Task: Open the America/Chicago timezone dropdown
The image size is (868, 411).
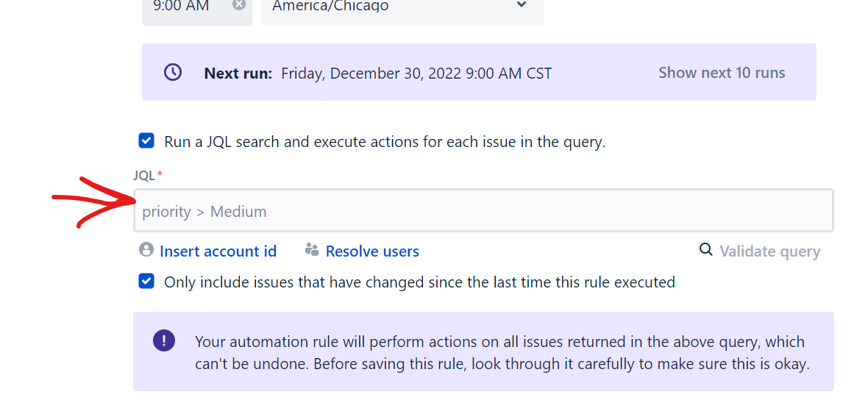Action: point(402,8)
